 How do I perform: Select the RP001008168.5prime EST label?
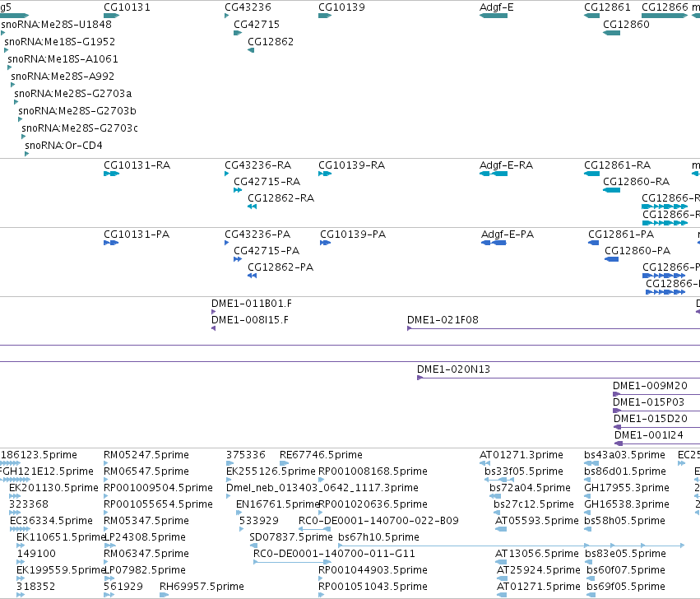click(373, 471)
